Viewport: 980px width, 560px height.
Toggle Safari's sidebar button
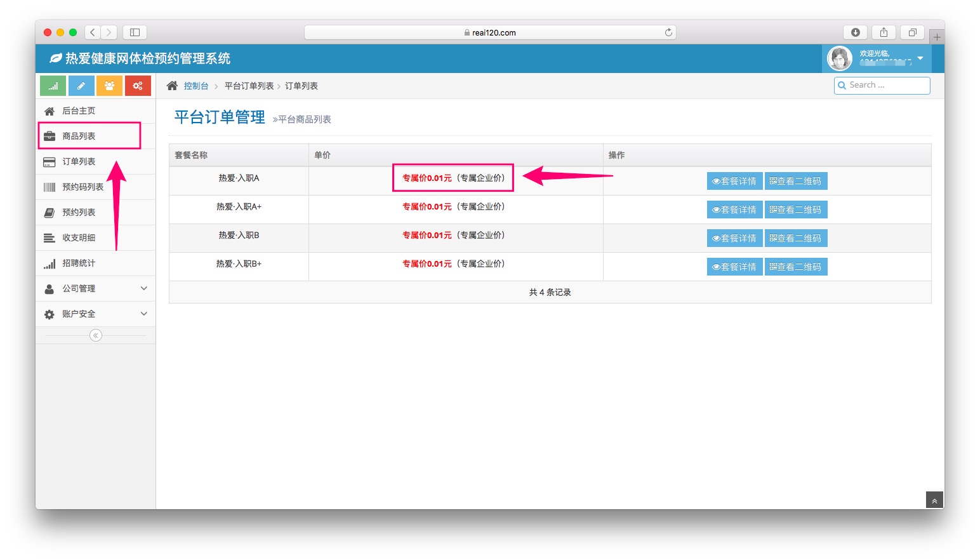coord(135,32)
